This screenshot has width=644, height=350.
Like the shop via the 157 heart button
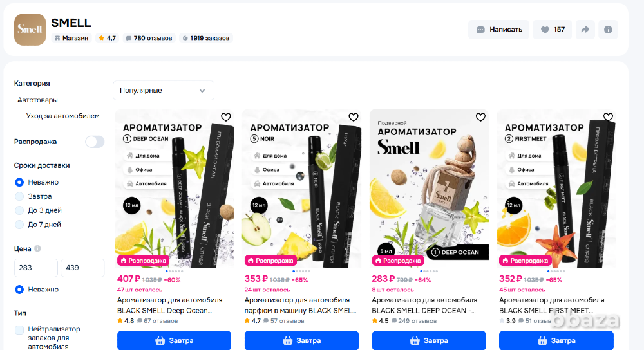tap(552, 30)
